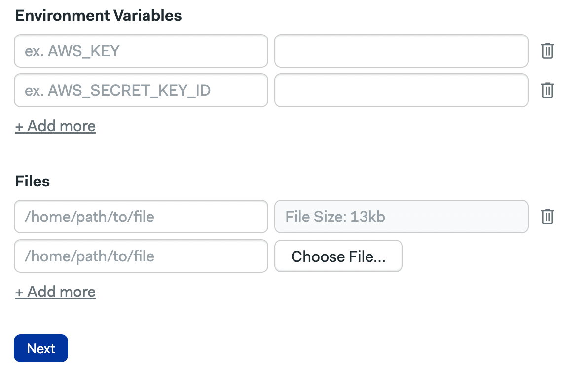This screenshot has height=366, width=588.
Task: Click the /home/path/to/file field beside Choose File
Action: click(141, 256)
